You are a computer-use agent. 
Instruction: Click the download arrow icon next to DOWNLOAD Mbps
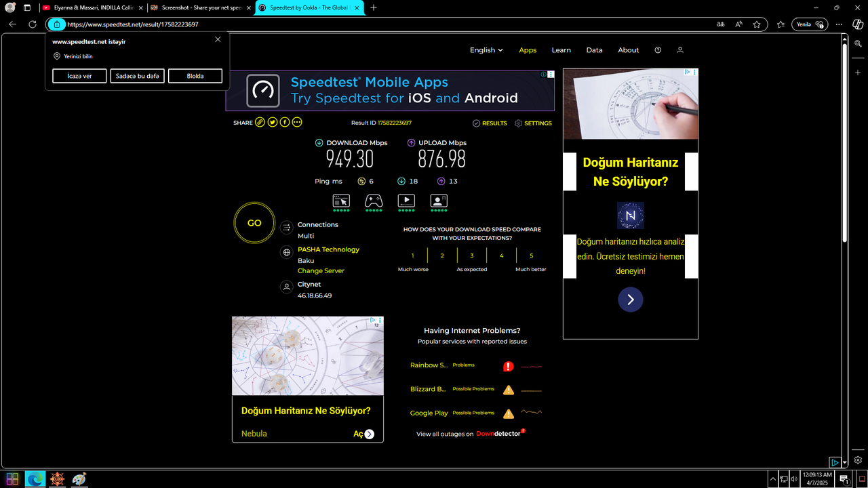click(x=319, y=143)
